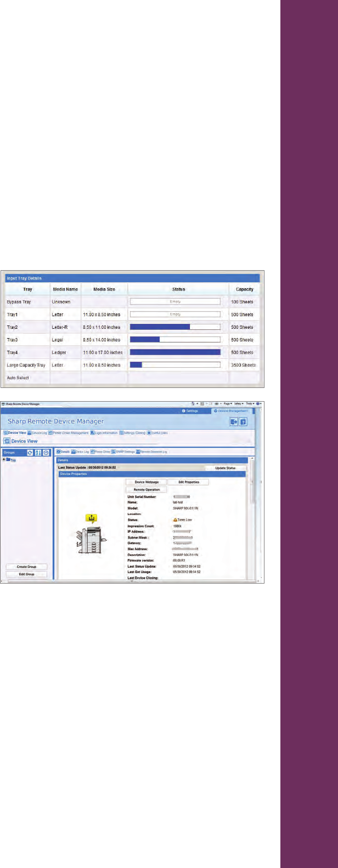Image resolution: width=338 pixels, height=868 pixels.
Task: Click the circular check icon in Groups header
Action: 46,452
